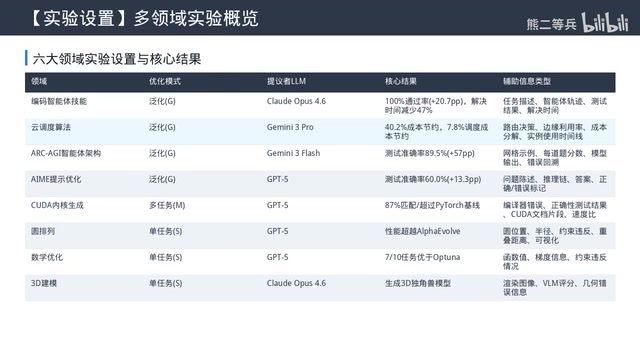The width and height of the screenshot is (640, 360).
Task: Click 单任务(S) in the 3D建模 row
Action: tap(165, 283)
